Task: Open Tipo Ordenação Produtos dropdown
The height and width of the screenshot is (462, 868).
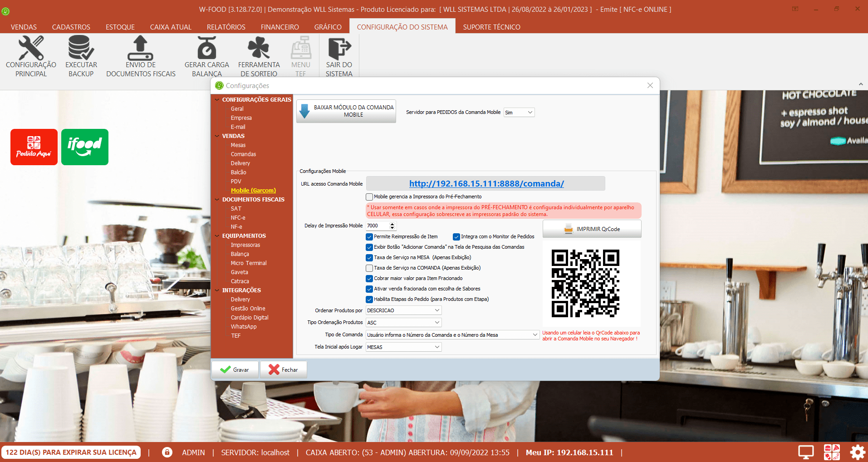Action: point(403,323)
